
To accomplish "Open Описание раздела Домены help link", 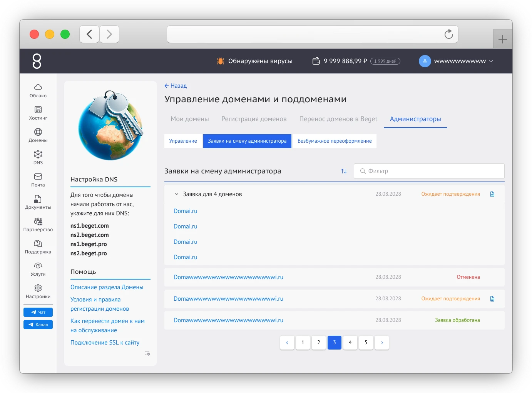I will [107, 287].
